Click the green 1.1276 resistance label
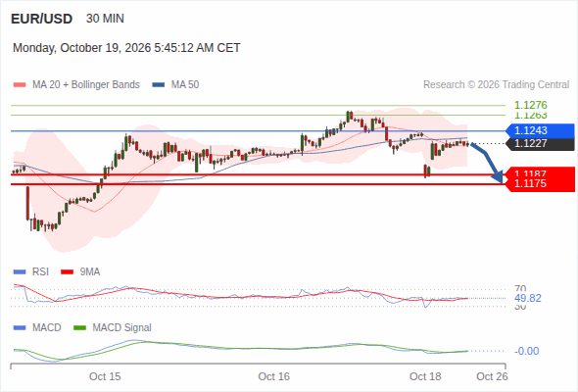The image size is (578, 392). [x=531, y=105]
